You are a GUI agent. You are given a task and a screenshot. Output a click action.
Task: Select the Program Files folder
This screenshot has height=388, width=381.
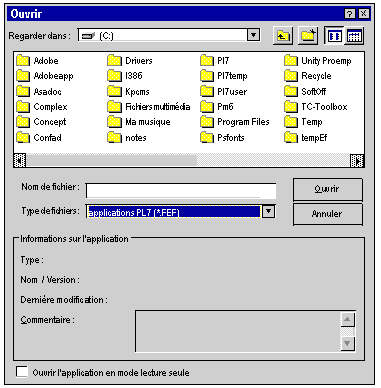235,122
